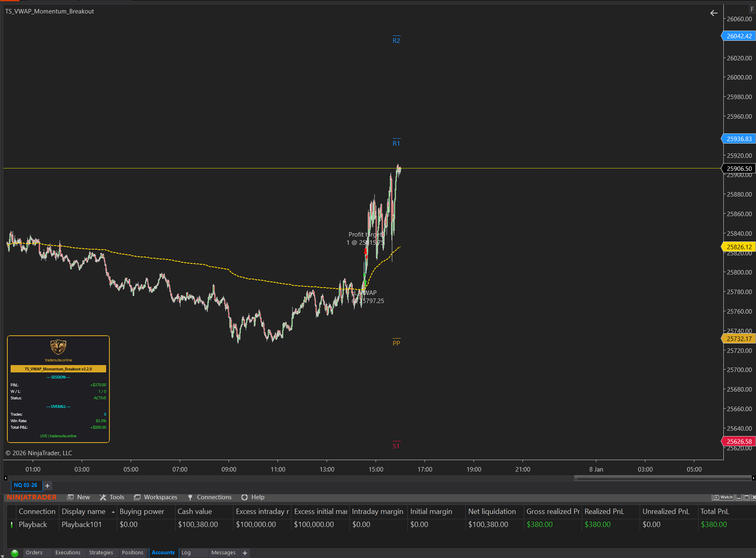Image resolution: width=756 pixels, height=558 pixels.
Task: Open the Tools menu
Action: (x=112, y=497)
